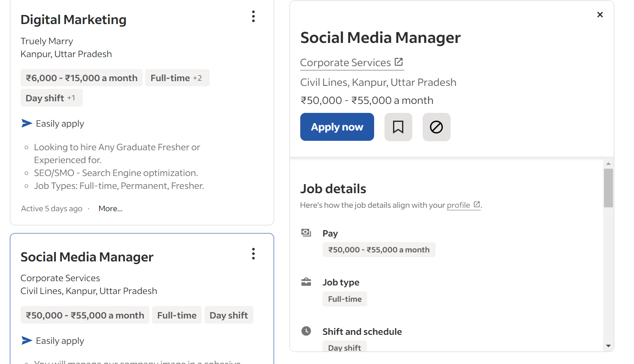Click Civil Lines, Kanpur location in details panel

(378, 82)
